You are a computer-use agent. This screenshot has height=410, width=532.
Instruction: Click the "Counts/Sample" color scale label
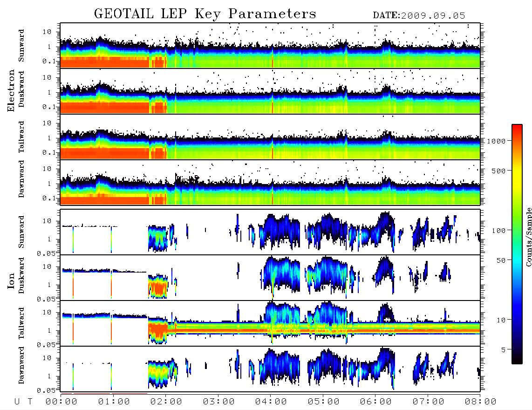pyautogui.click(x=528, y=237)
